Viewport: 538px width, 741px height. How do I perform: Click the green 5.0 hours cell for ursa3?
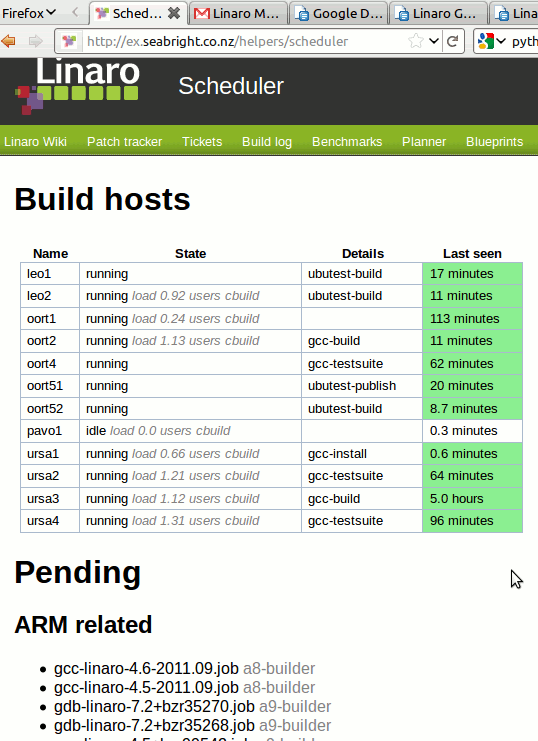coord(472,499)
